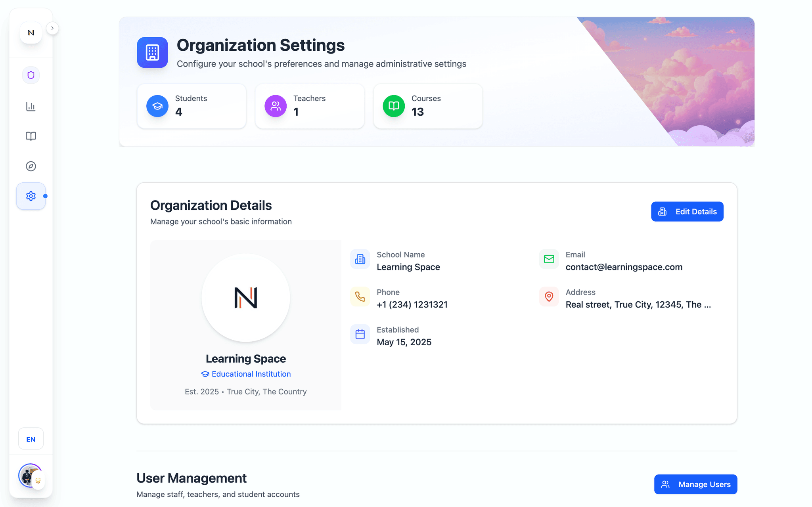The image size is (812, 507).
Task: Click the purple Teachers icon
Action: 276,106
